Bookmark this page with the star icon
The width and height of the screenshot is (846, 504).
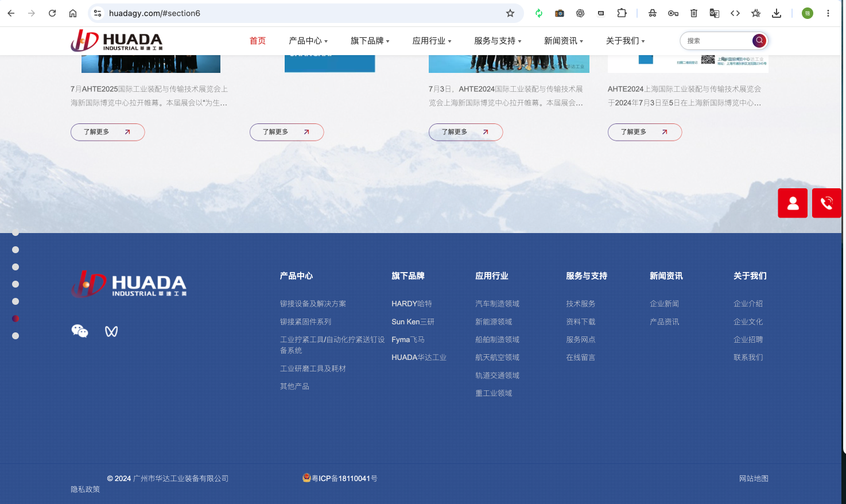tap(510, 13)
